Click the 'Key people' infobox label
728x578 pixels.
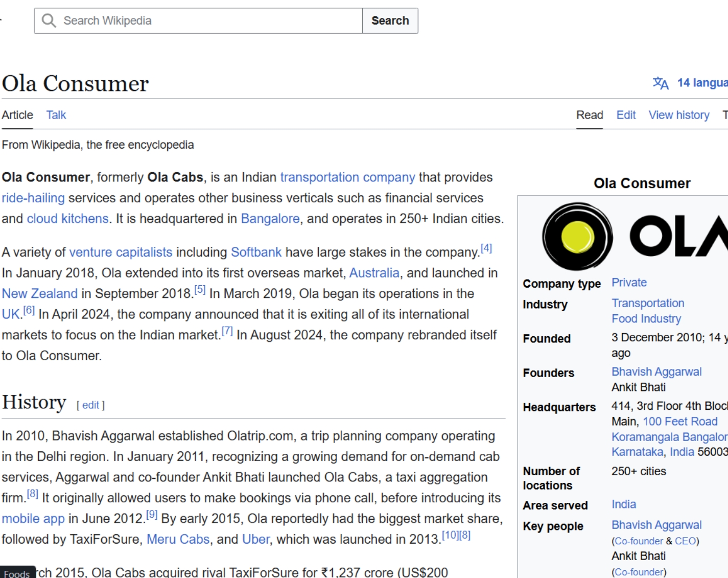pos(553,526)
